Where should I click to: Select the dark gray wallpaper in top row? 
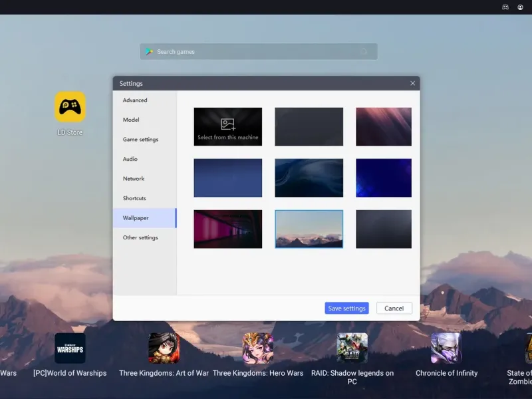point(309,126)
